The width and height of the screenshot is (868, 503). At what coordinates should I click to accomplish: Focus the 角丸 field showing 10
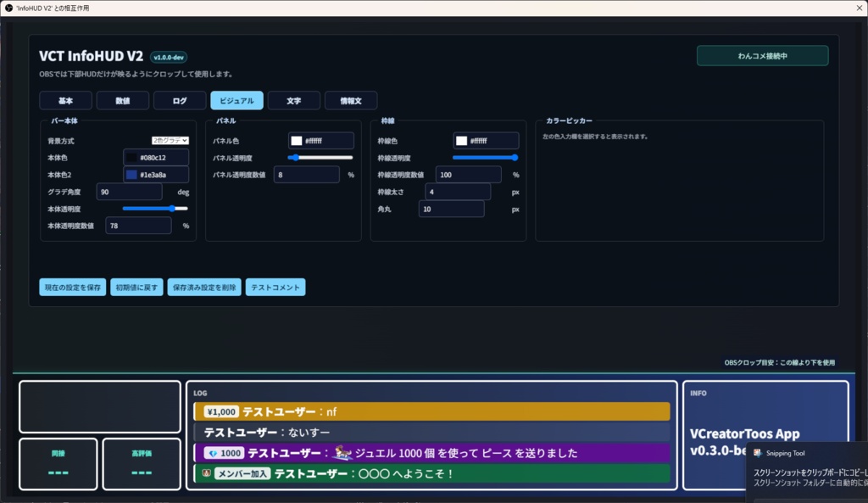coord(451,209)
